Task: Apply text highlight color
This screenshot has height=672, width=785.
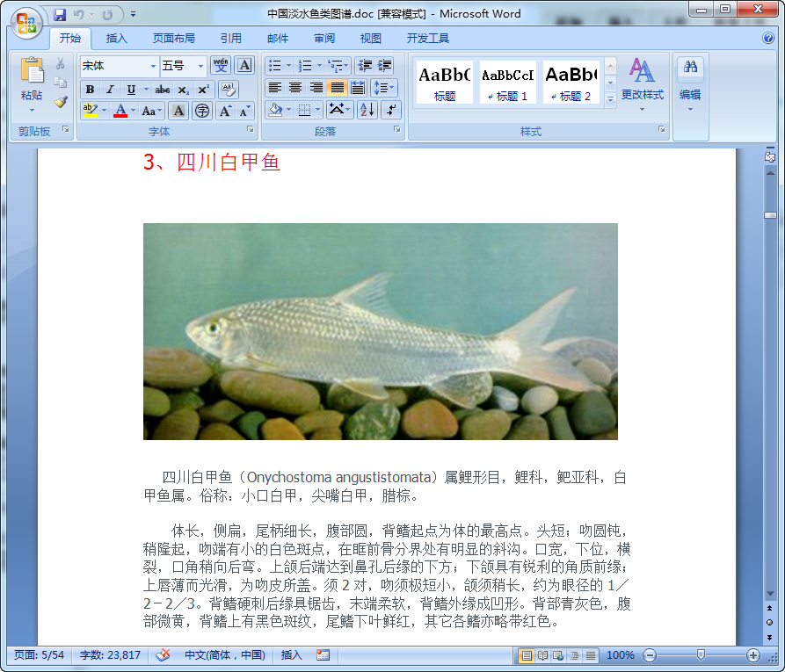Action: point(91,111)
